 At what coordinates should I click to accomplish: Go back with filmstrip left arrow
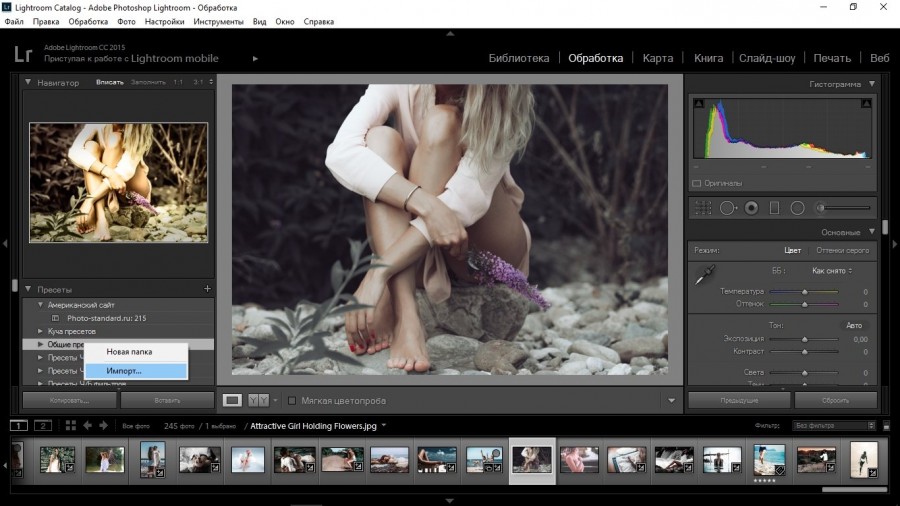(87, 425)
